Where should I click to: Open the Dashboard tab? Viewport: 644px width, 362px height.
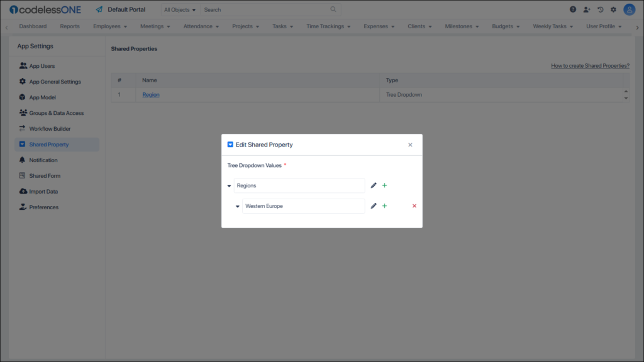[33, 26]
